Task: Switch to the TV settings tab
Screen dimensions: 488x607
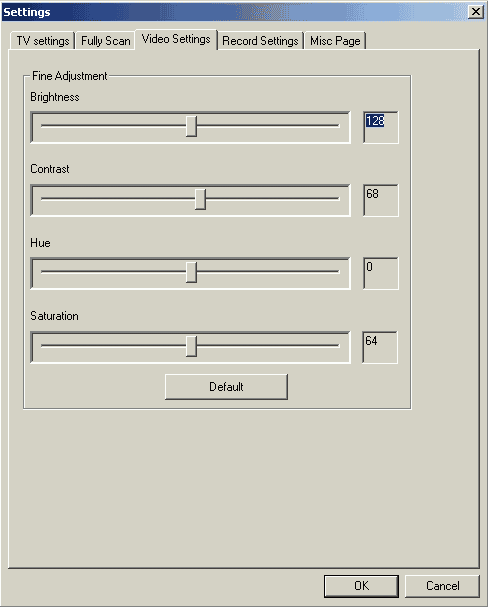Action: (x=43, y=41)
